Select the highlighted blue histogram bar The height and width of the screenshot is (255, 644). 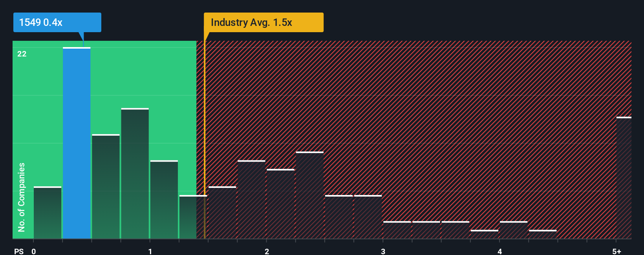[77, 143]
